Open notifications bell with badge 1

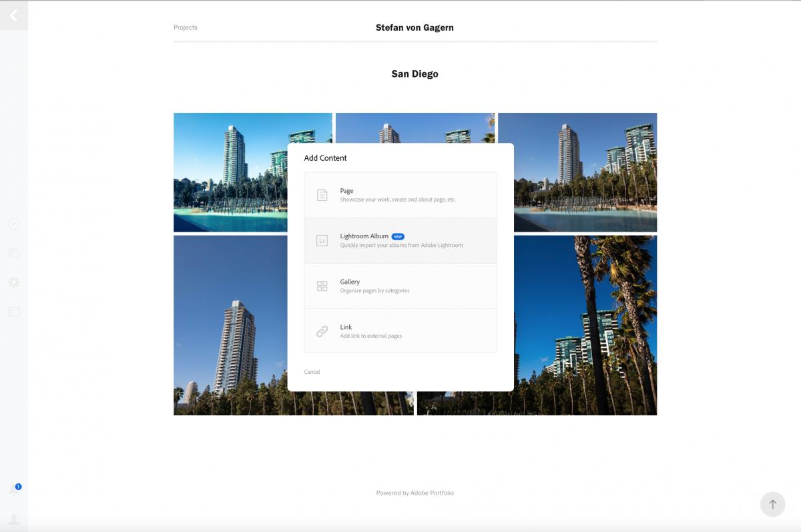[14, 489]
